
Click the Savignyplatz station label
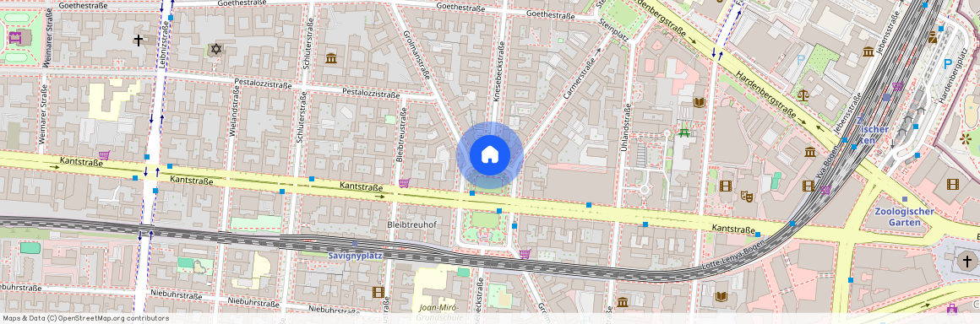[355, 256]
